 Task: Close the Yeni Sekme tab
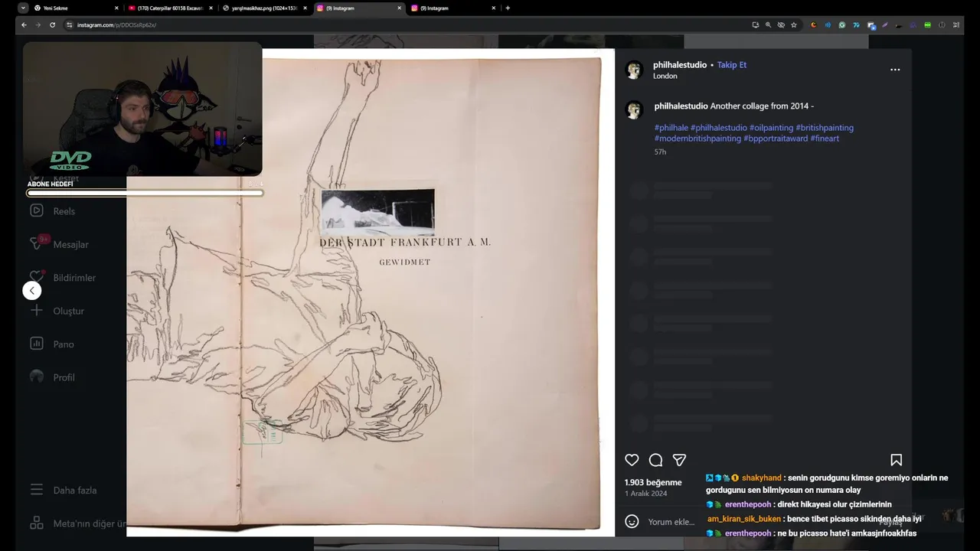coord(116,8)
